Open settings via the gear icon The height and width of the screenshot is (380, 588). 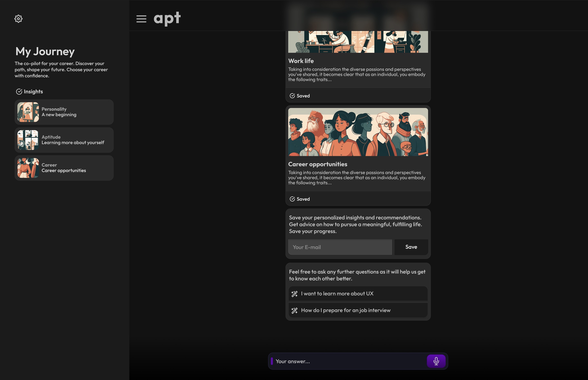(x=18, y=19)
